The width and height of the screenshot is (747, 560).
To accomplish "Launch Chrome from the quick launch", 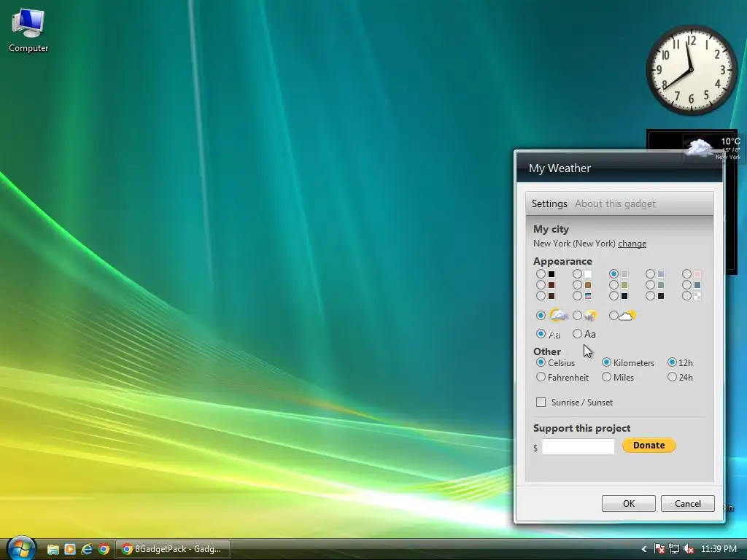I will pyautogui.click(x=104, y=549).
